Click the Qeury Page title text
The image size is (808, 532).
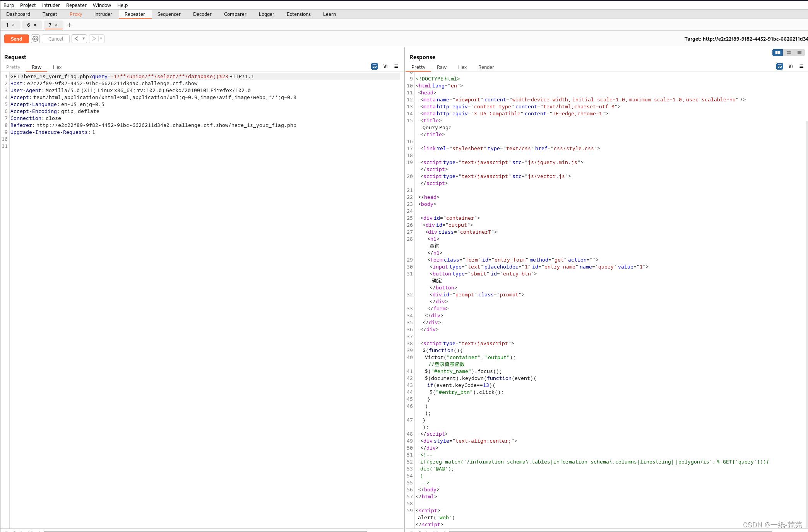(437, 127)
